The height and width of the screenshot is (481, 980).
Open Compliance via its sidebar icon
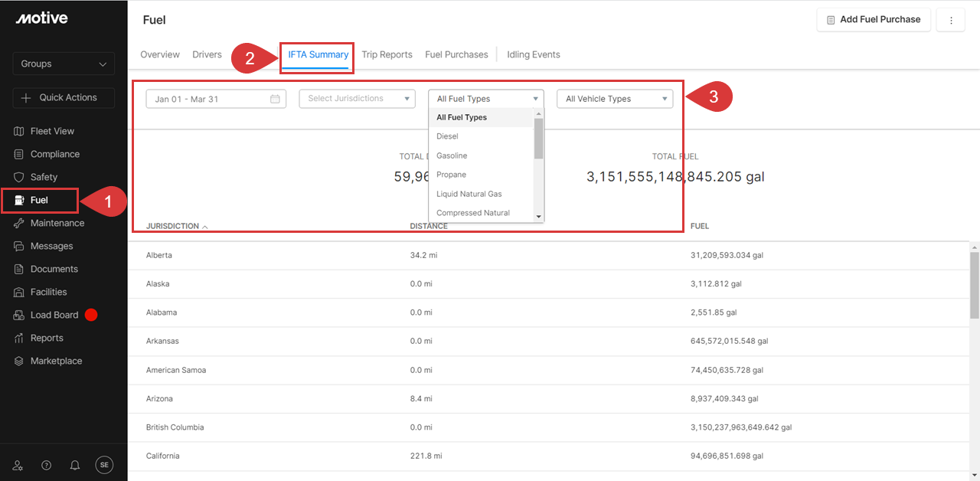(19, 154)
